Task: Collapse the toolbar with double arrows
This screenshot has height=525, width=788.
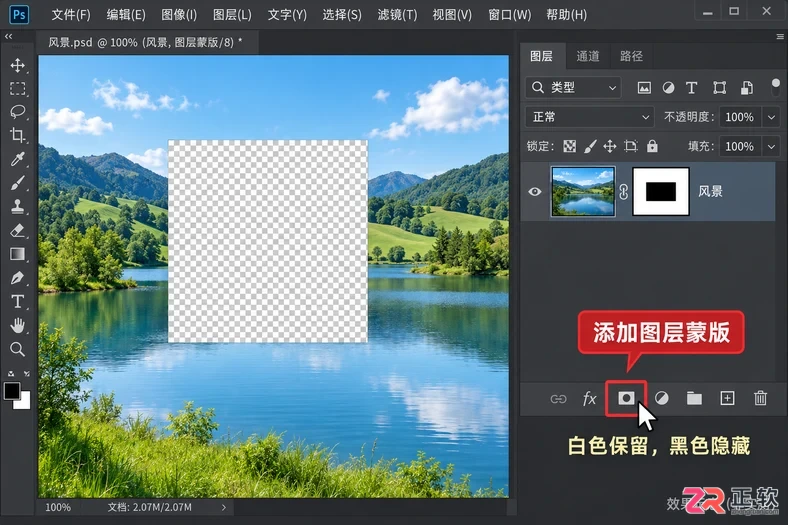Action: pyautogui.click(x=9, y=37)
